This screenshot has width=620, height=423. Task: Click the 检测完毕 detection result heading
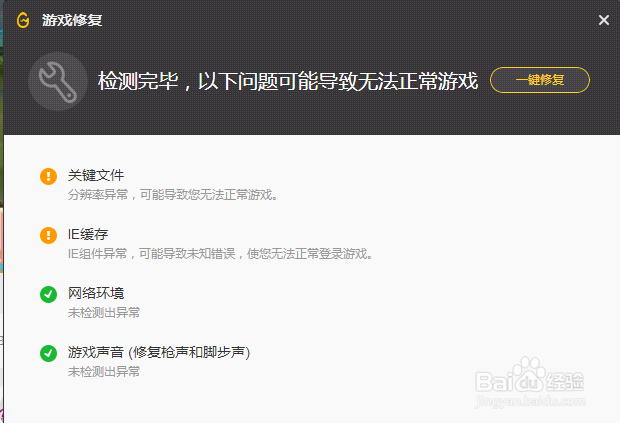288,81
